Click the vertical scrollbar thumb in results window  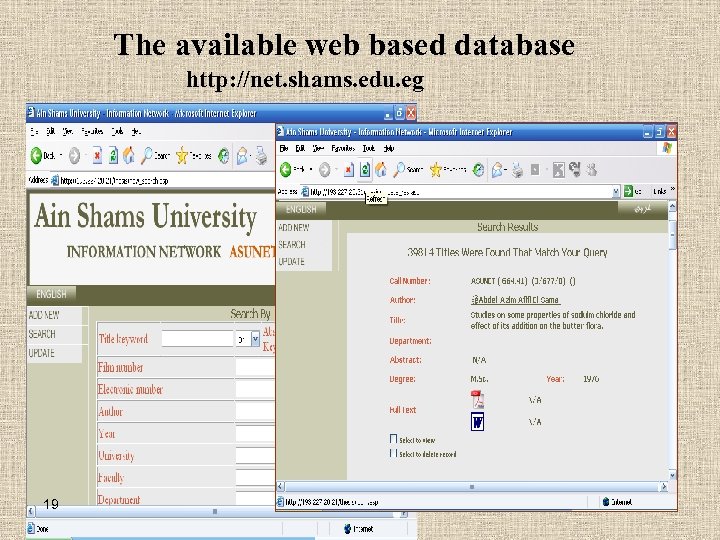(672, 234)
